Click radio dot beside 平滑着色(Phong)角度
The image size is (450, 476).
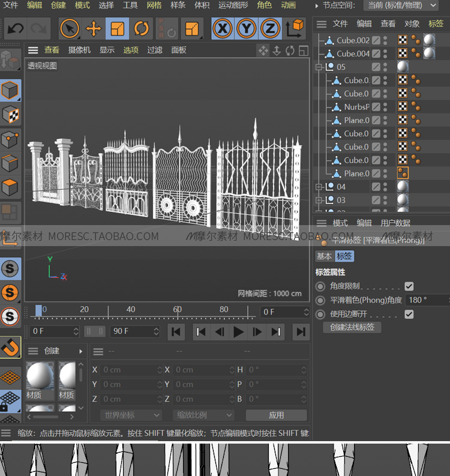(x=320, y=300)
